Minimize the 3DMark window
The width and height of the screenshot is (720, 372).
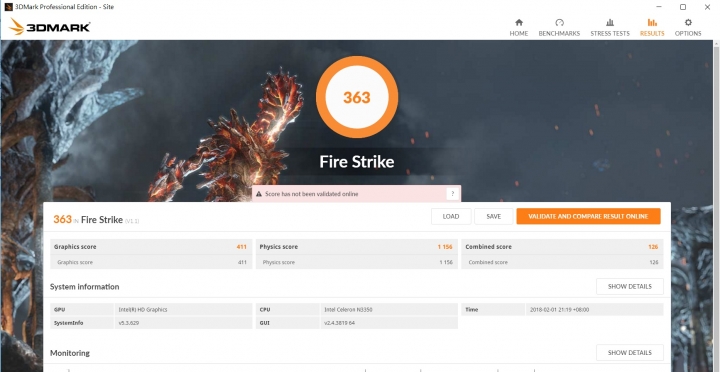pyautogui.click(x=659, y=7)
